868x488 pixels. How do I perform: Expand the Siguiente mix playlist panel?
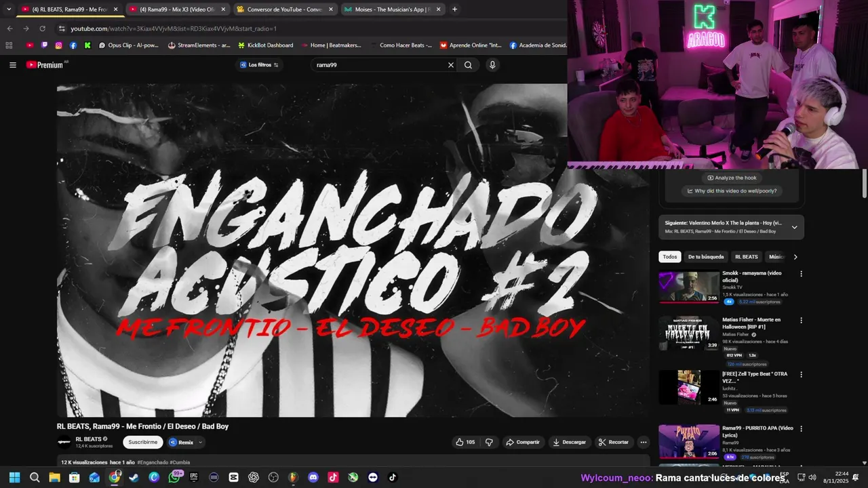[794, 227]
